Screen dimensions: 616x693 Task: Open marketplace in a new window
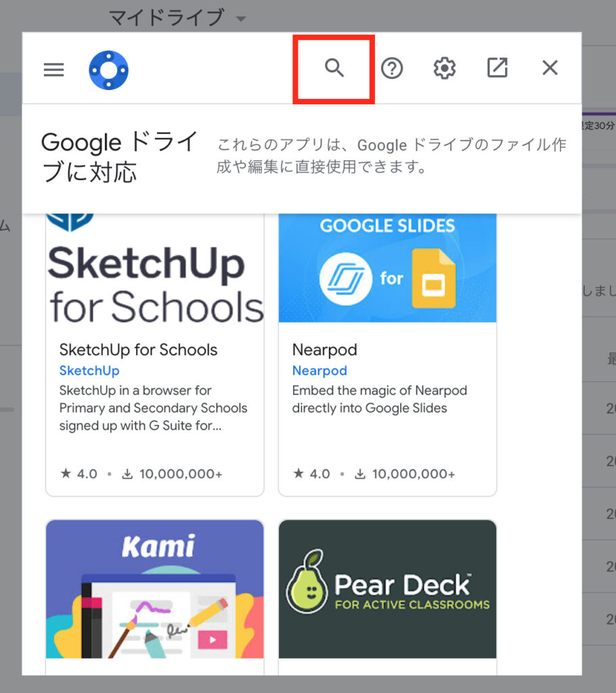click(497, 68)
